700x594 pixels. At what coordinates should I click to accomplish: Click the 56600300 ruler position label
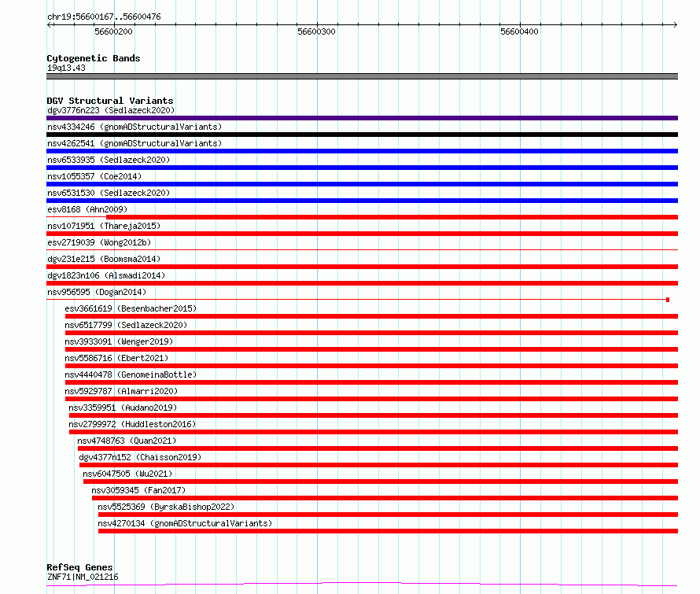(316, 31)
